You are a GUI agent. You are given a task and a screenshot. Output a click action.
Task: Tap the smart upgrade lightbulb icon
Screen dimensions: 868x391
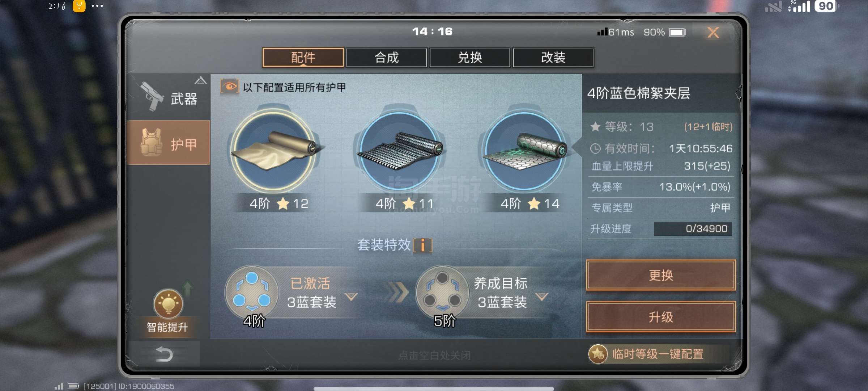pos(168,303)
